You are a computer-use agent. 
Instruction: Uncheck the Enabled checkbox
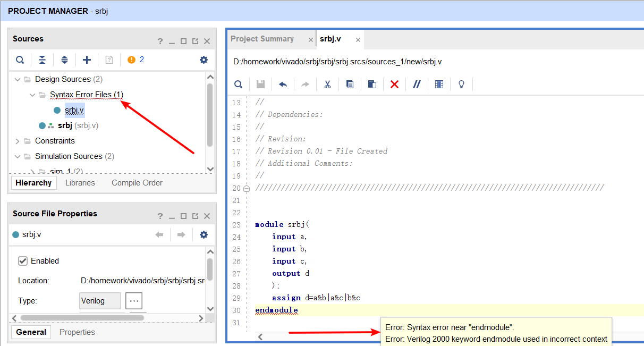(x=23, y=261)
